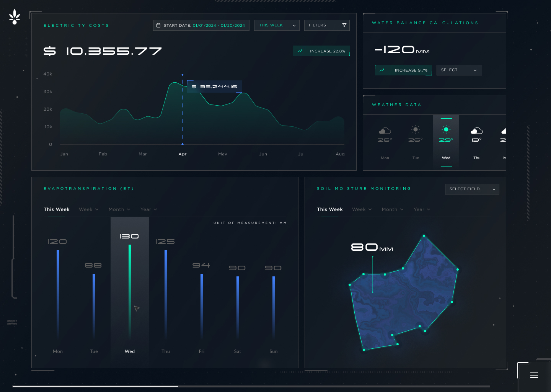The height and width of the screenshot is (392, 551).
Task: Open the This Week dropdown in Electricity Costs
Action: click(277, 25)
